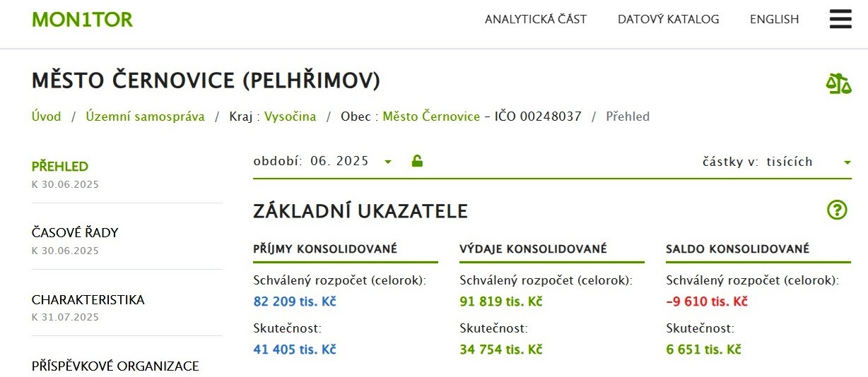The image size is (868, 377).
Task: Open the Vysočina region link
Action: (x=290, y=116)
